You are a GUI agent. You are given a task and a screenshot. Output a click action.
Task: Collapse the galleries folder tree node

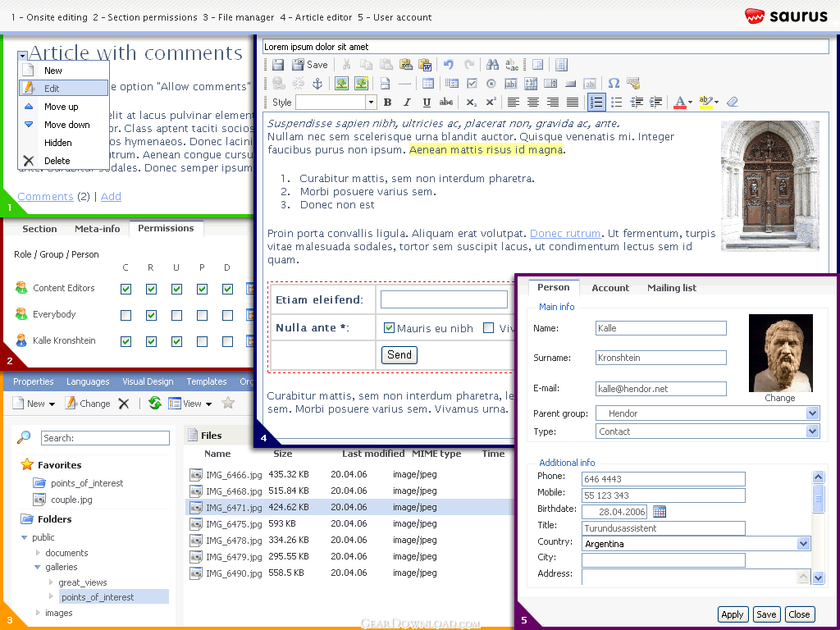pos(38,567)
